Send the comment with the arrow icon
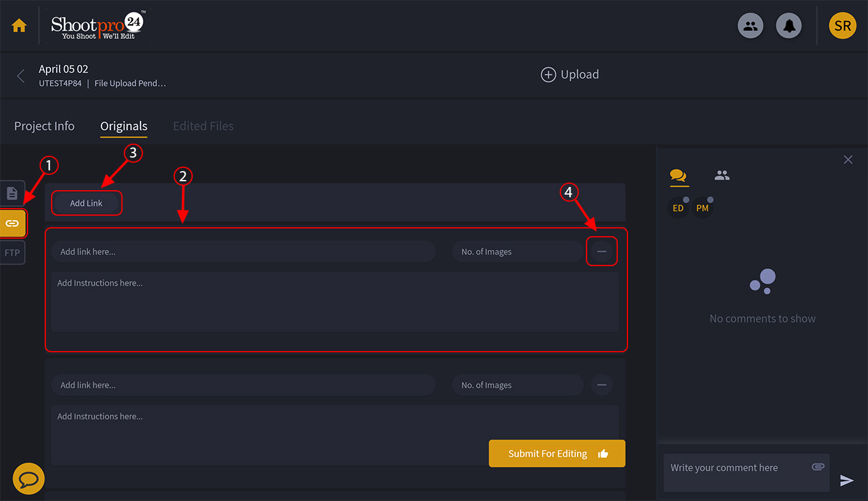Screen dimensions: 868x501 (x=847, y=481)
